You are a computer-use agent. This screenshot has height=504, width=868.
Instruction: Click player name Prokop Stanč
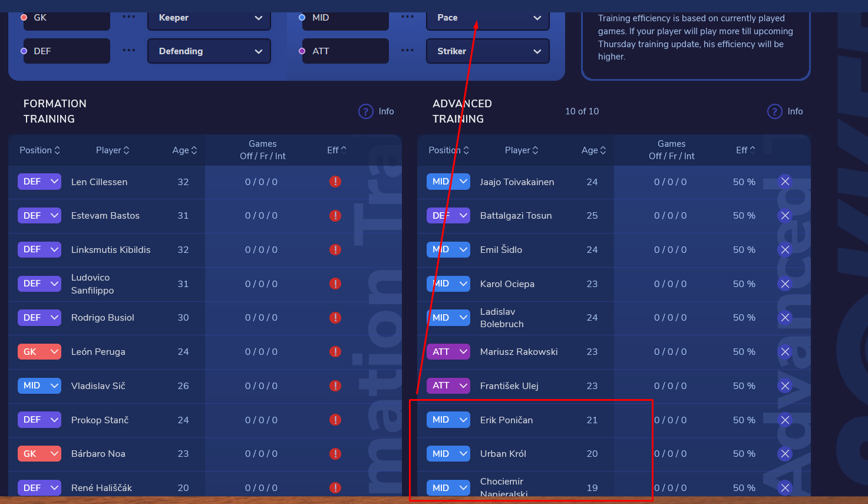(100, 420)
